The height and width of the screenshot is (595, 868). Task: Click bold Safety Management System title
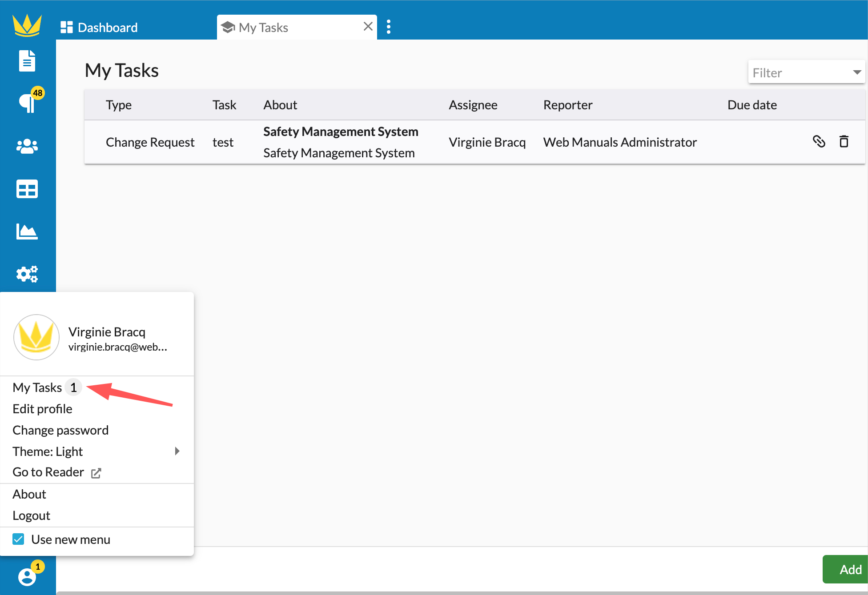tap(341, 132)
